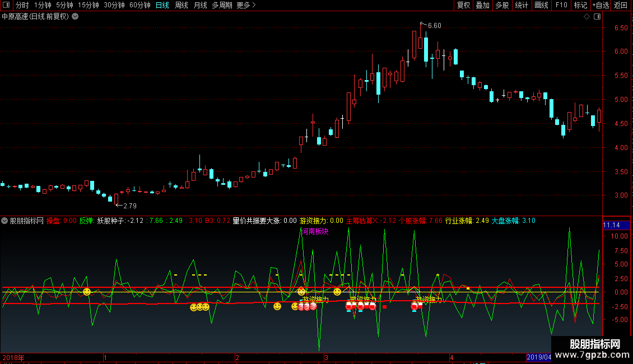
Task: Click the 叠加 overlay button
Action: [x=482, y=5]
